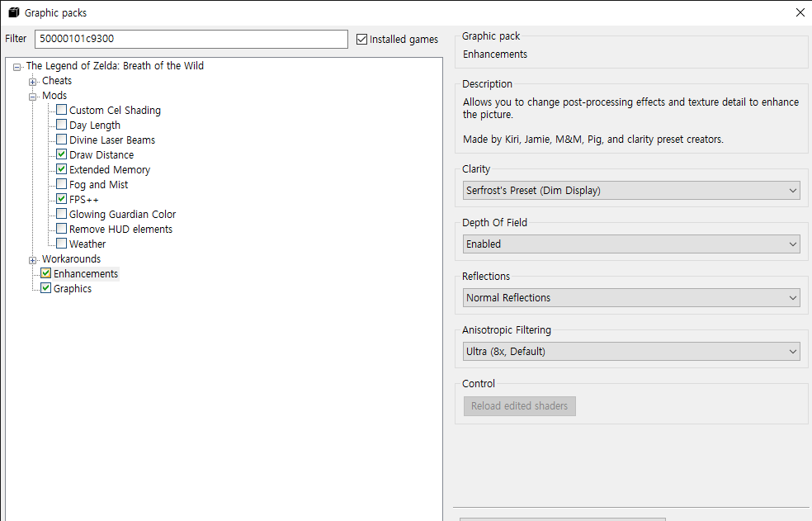Disable the Draw Distance checkbox

click(62, 154)
